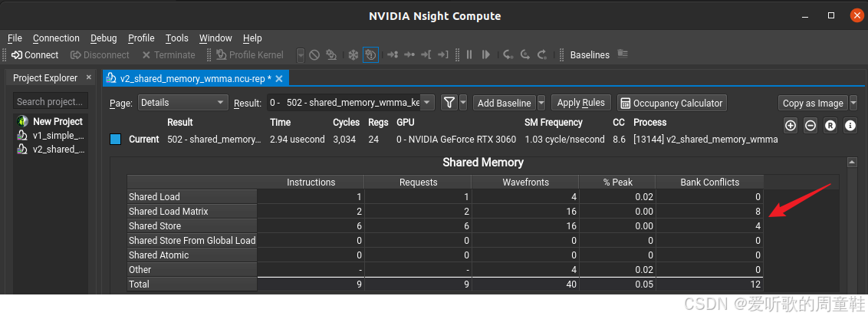Focus the Search project input field
The image size is (868, 319).
click(x=51, y=101)
